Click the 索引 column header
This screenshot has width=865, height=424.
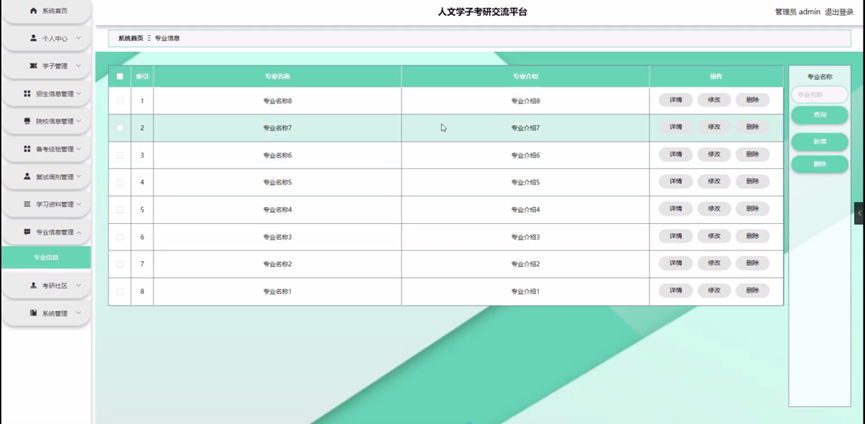click(142, 77)
